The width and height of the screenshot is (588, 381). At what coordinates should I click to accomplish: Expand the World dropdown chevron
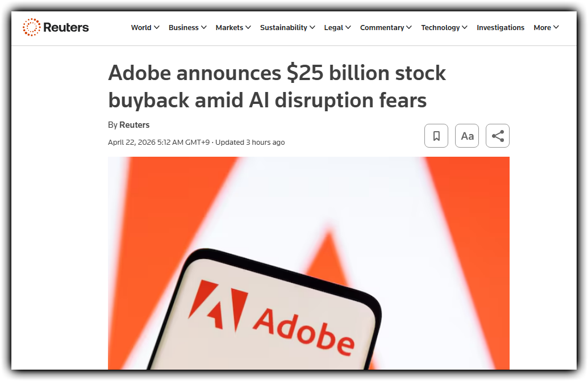(x=157, y=27)
